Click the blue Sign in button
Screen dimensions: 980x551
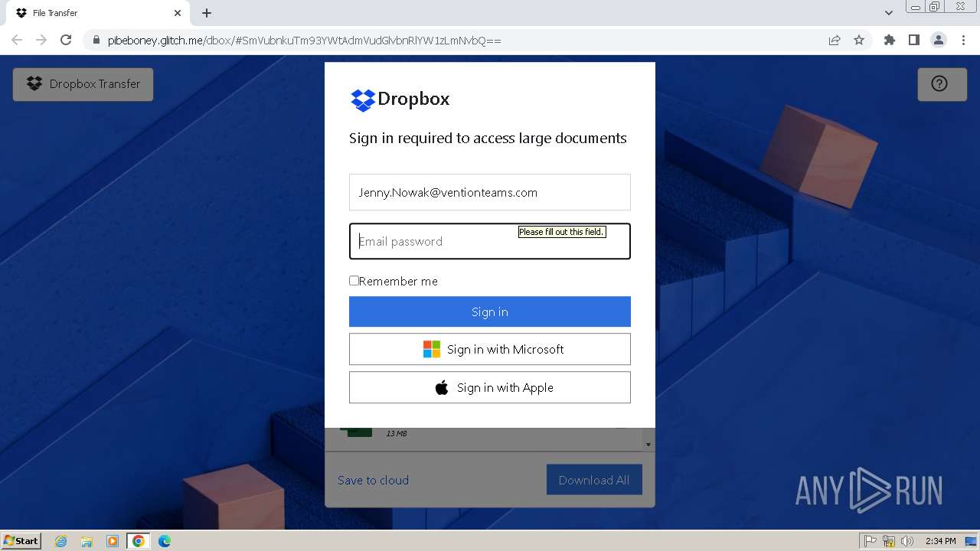490,311
